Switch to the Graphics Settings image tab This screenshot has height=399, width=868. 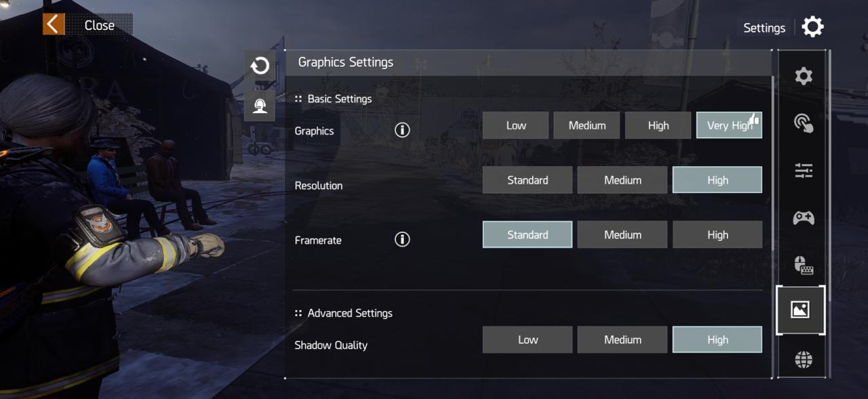point(800,310)
